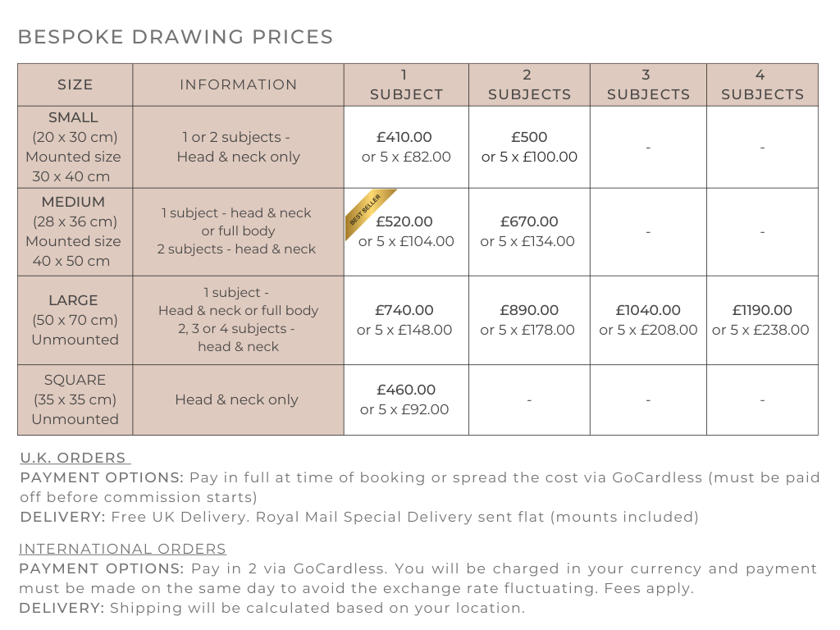The width and height of the screenshot is (840, 630).
Task: Click the Small £500 two-subject price
Action: click(529, 147)
